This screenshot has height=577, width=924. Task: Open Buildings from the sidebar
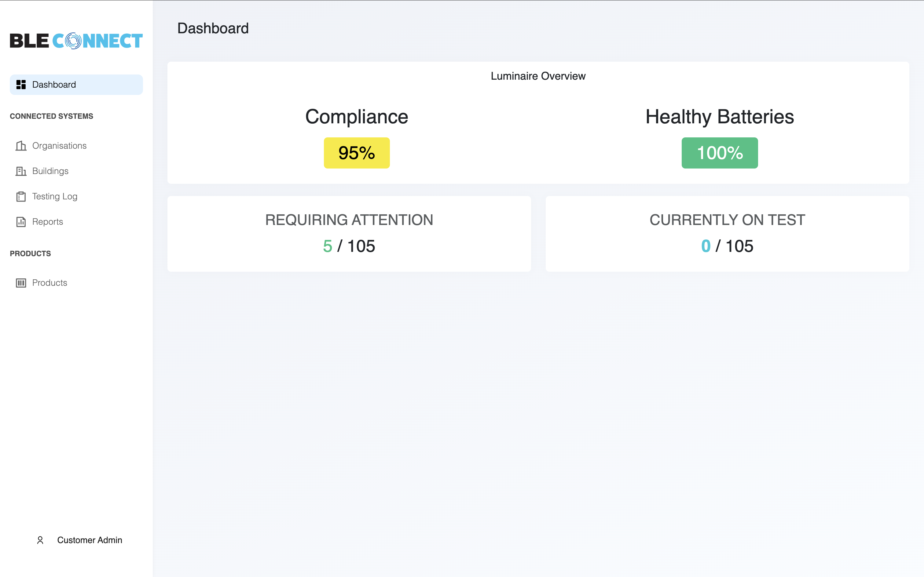(50, 171)
